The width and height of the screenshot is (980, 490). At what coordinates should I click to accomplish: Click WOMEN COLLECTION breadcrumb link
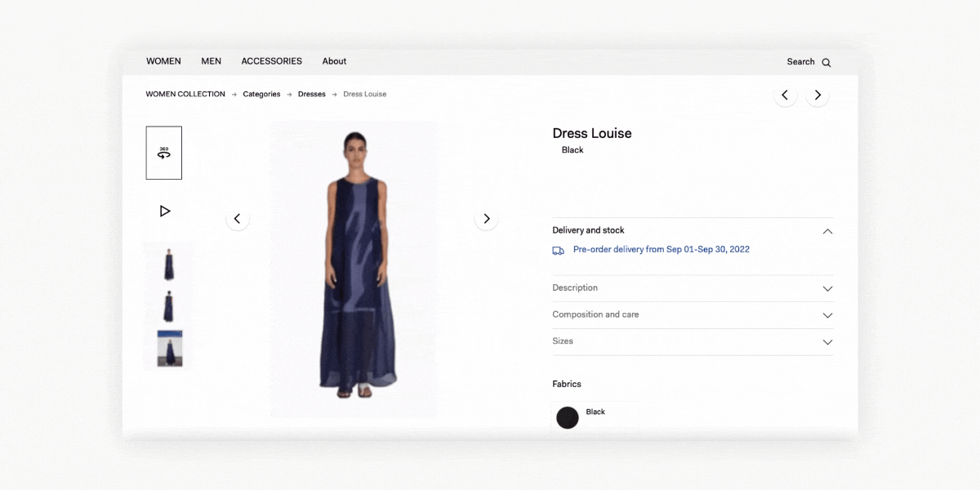[x=185, y=95]
